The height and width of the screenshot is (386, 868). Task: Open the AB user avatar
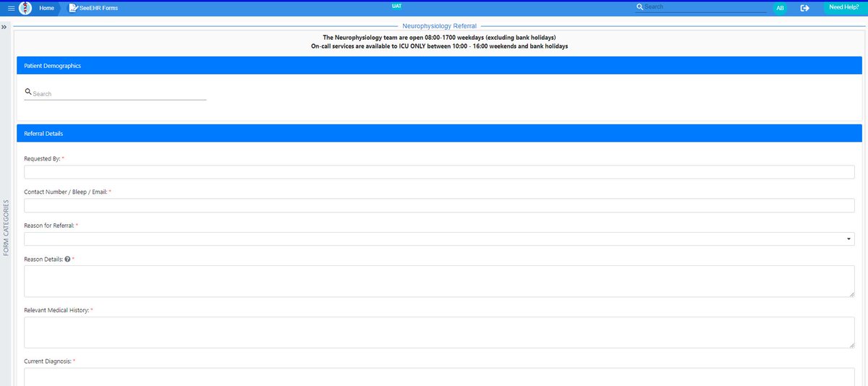point(780,8)
